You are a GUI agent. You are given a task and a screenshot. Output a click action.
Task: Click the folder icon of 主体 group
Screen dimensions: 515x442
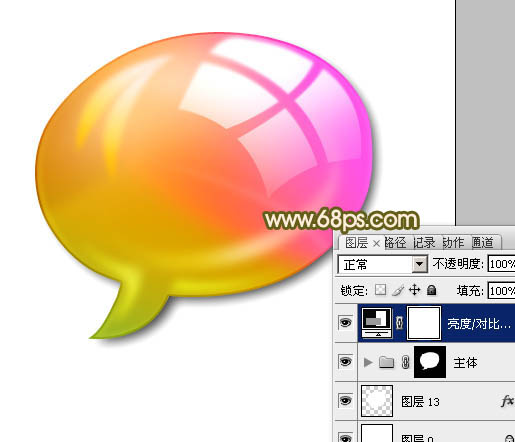pos(387,362)
